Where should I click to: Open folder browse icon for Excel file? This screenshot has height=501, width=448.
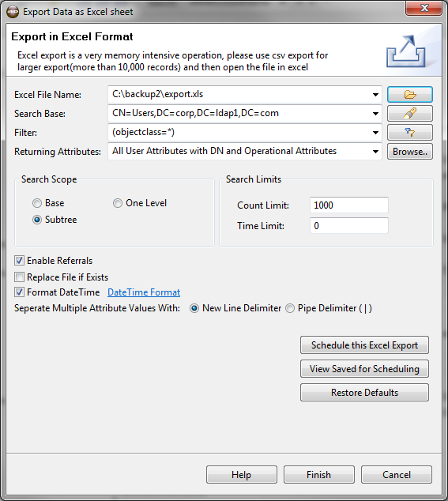410,95
